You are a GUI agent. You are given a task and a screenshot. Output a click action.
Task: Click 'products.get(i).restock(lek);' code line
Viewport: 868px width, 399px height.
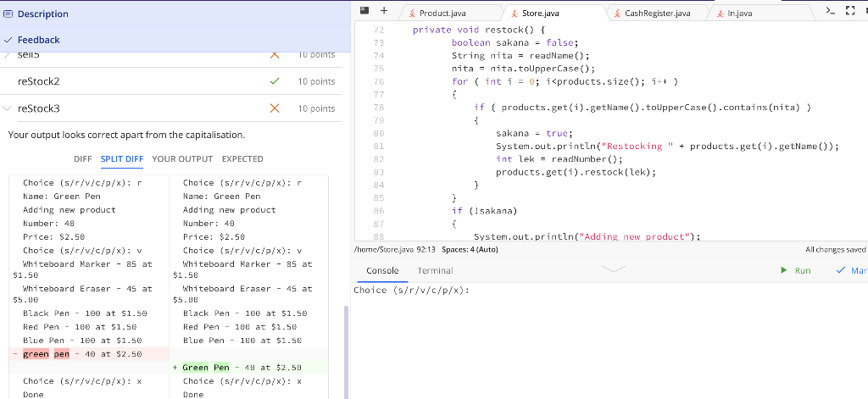tap(576, 172)
